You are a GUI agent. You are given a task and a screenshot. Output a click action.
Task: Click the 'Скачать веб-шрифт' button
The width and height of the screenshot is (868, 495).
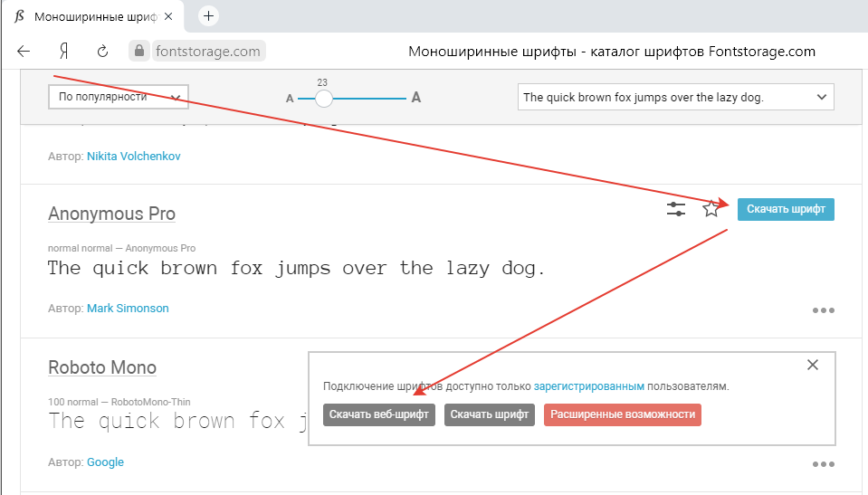point(379,414)
